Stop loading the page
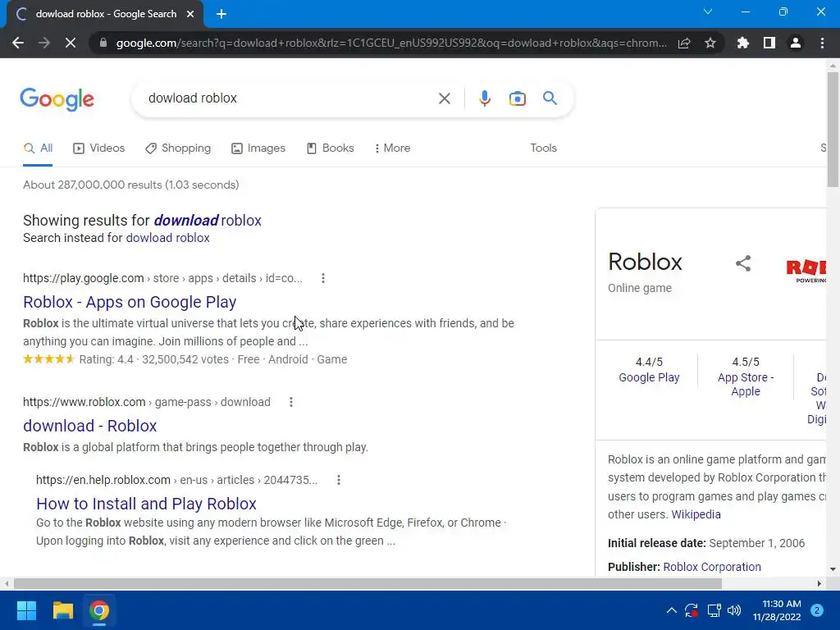840x630 pixels. (71, 43)
